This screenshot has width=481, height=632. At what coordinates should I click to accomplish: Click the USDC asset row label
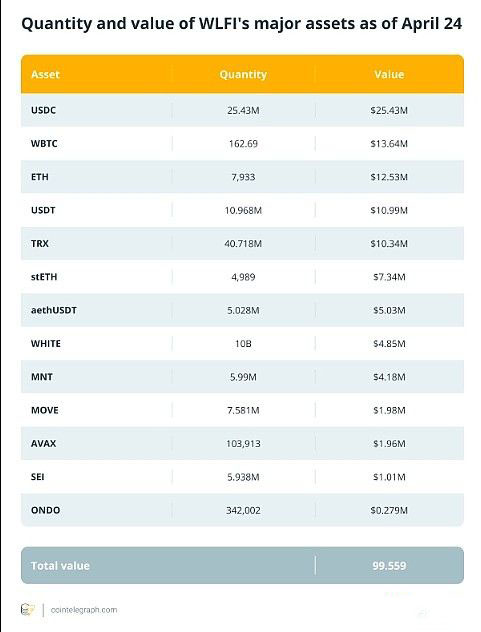pos(43,110)
